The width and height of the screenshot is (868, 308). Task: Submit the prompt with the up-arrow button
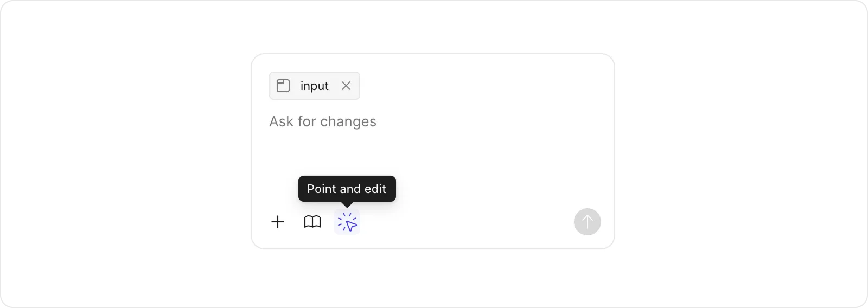point(588,222)
